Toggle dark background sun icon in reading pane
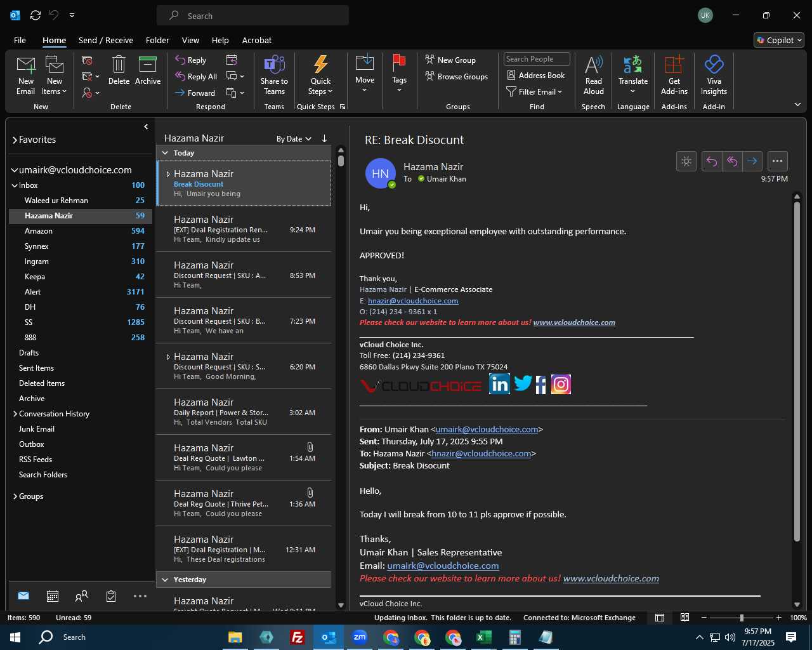The image size is (812, 650). 686,161
